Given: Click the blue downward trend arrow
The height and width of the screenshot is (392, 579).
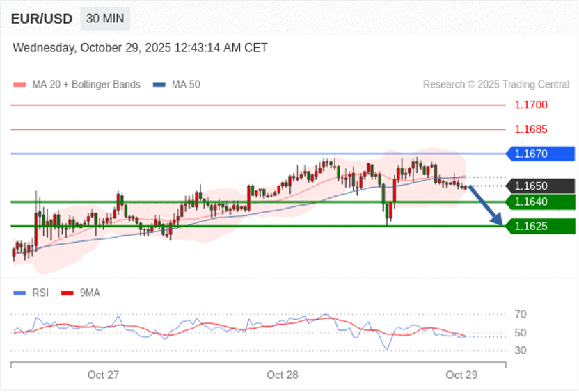Looking at the screenshot, I should 486,206.
